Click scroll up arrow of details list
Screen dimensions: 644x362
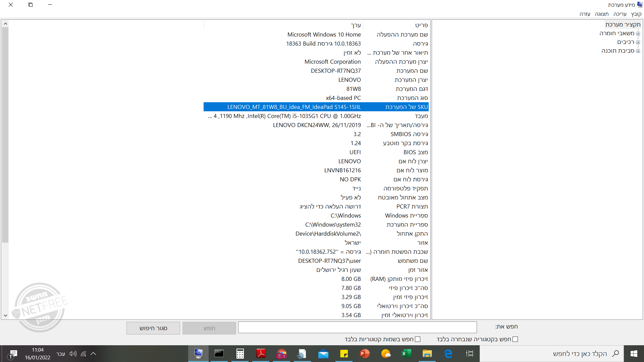tap(5, 24)
